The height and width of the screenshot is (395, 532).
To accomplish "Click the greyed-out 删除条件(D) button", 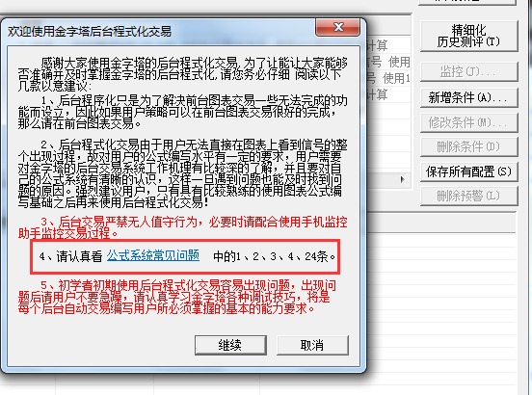I will [x=469, y=146].
